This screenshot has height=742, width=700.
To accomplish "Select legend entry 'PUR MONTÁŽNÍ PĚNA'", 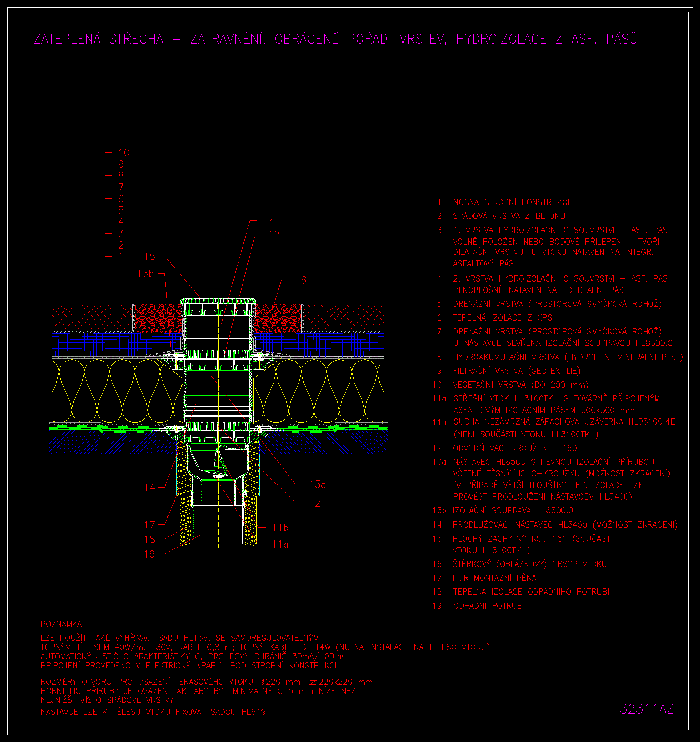I will click(x=495, y=578).
